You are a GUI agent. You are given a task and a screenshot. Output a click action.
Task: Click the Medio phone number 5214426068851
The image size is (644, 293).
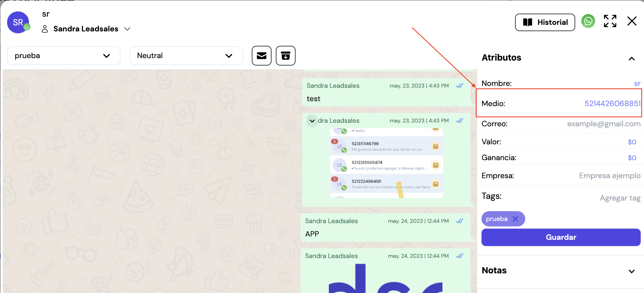[612, 103]
